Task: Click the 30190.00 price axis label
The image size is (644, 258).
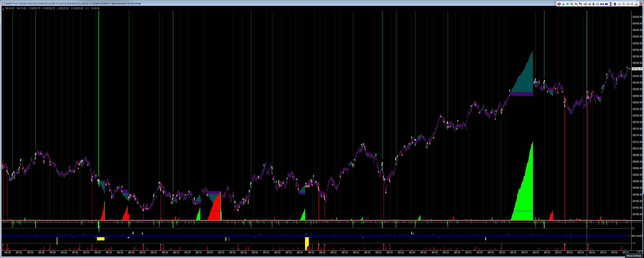Action: click(x=637, y=214)
